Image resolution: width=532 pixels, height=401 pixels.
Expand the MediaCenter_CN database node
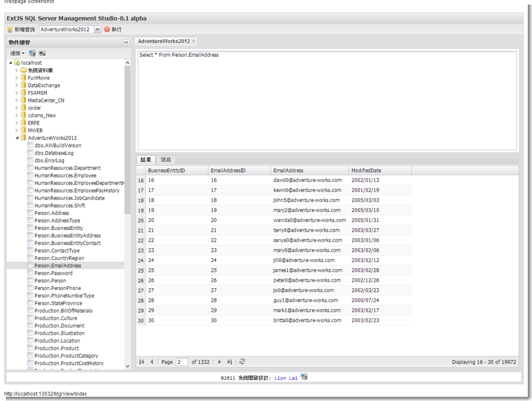tap(17, 100)
